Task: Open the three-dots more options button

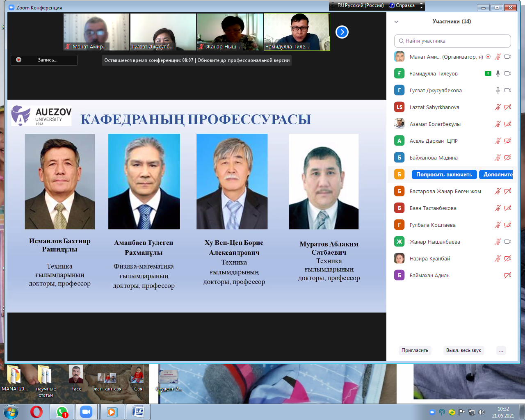Action: [501, 350]
